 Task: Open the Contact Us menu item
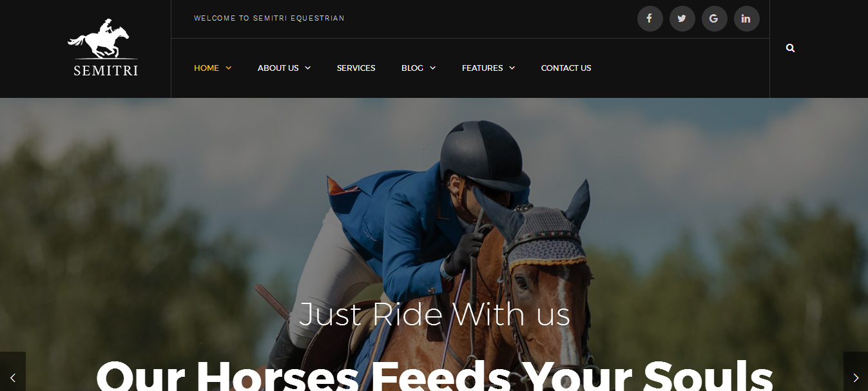566,68
